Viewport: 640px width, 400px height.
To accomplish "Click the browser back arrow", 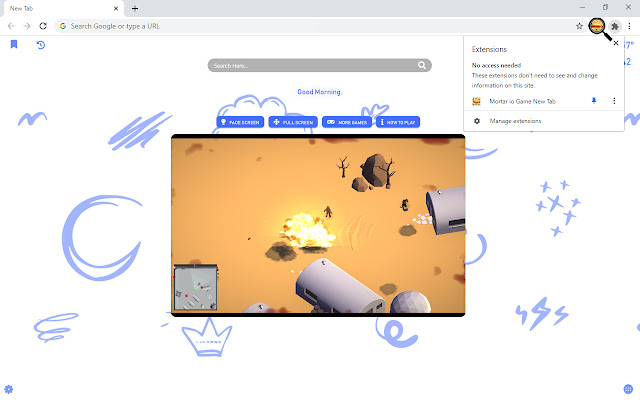I will (x=11, y=26).
